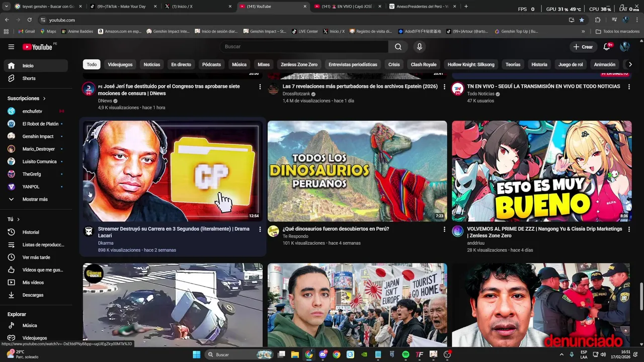Viewport: 644px width, 362px height.
Task: Select the Videojuegos filter chip
Action: [x=120, y=64]
